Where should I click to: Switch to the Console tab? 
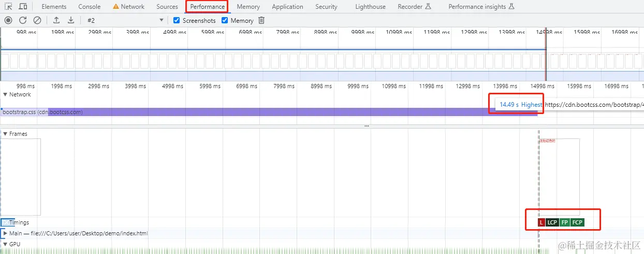(90, 7)
